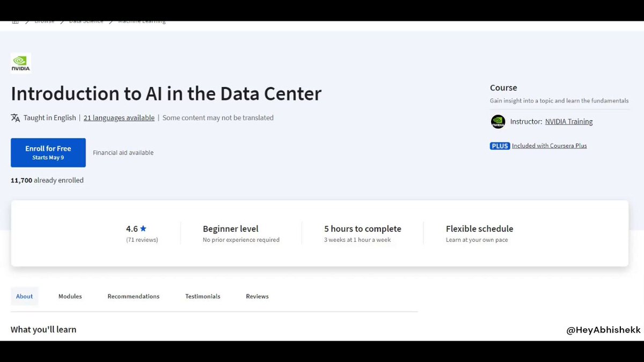This screenshot has height=362, width=644.
Task: Click the 71 reviews count
Action: click(x=142, y=240)
